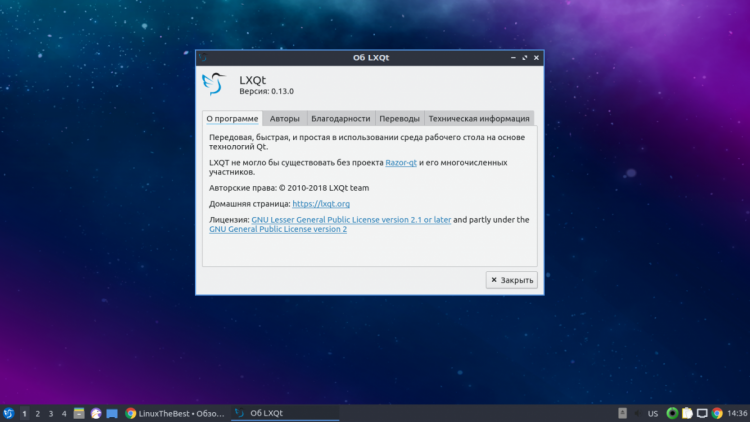Click the Chrome icon in the system tray

click(717, 413)
